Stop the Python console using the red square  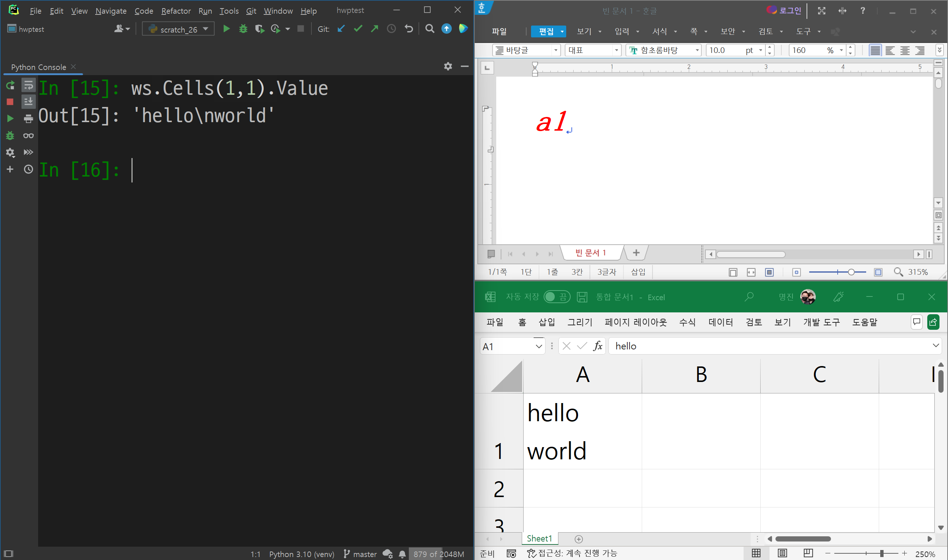click(10, 102)
